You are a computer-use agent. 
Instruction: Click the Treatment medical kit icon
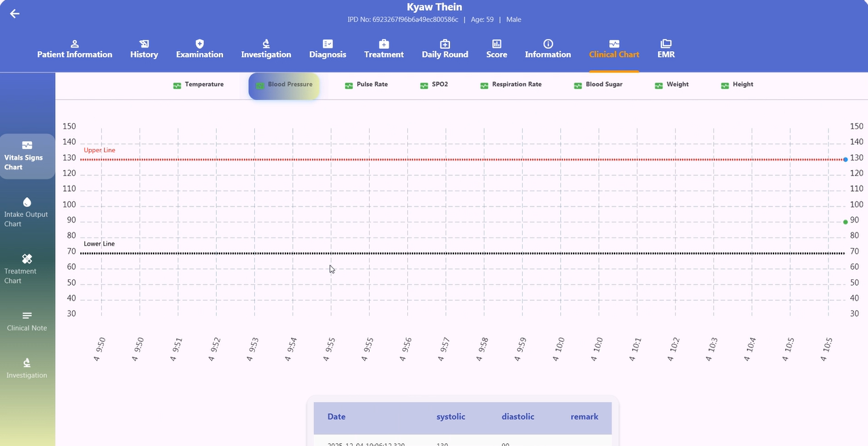(384, 44)
